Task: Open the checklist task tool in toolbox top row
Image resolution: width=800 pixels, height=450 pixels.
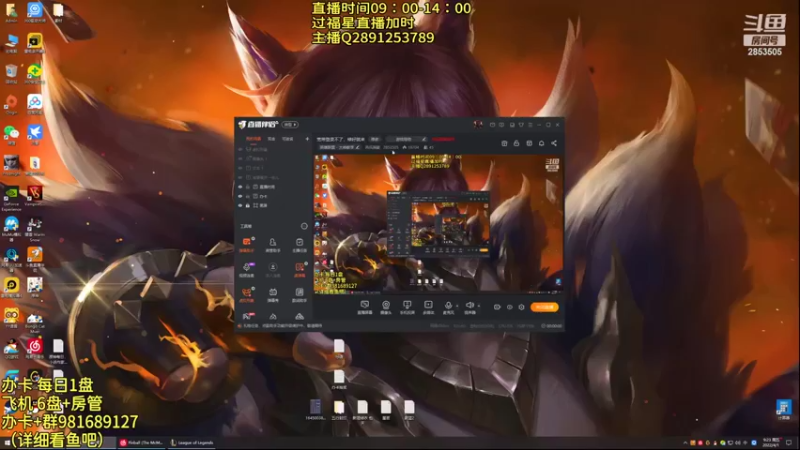Action: tap(299, 244)
